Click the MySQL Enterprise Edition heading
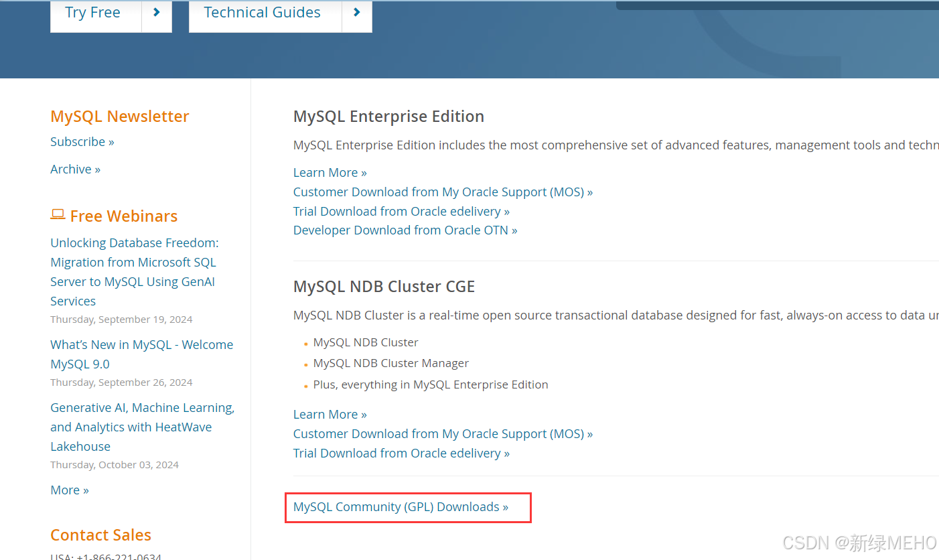 388,117
